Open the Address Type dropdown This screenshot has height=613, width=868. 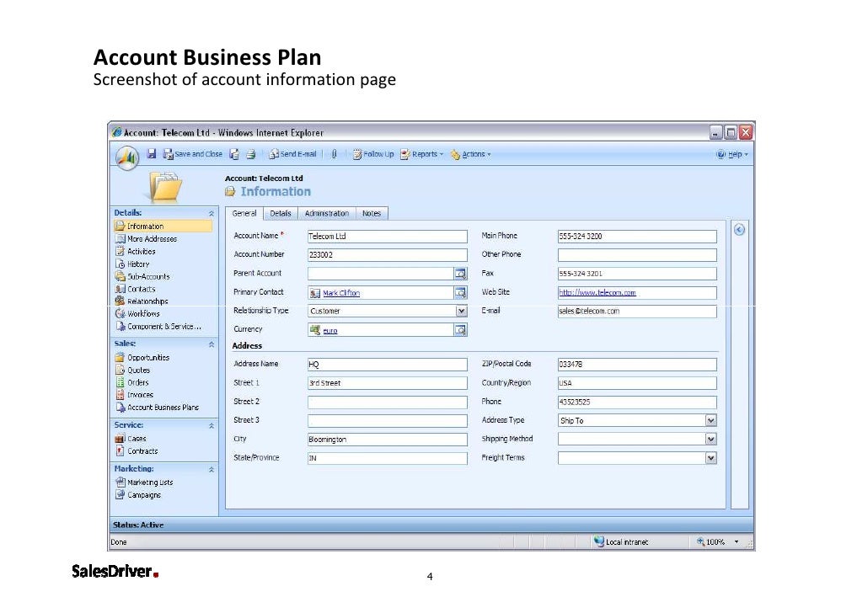(711, 420)
